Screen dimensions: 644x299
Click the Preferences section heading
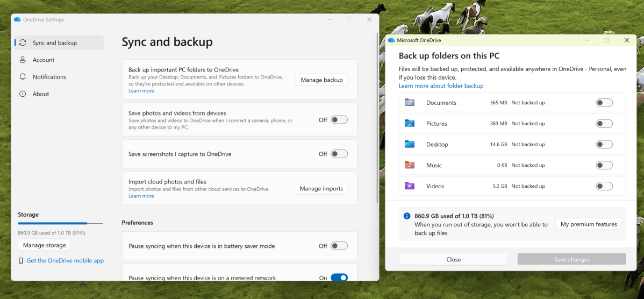coord(137,223)
